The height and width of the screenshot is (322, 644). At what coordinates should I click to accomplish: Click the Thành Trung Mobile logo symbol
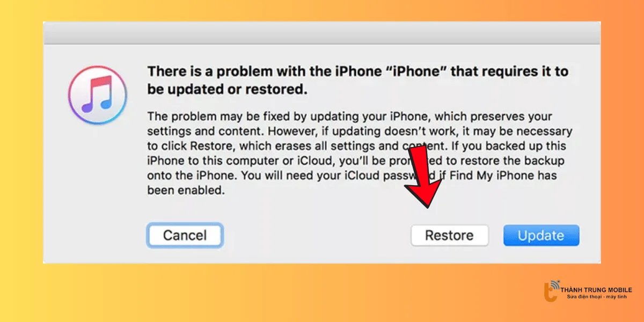(552, 291)
